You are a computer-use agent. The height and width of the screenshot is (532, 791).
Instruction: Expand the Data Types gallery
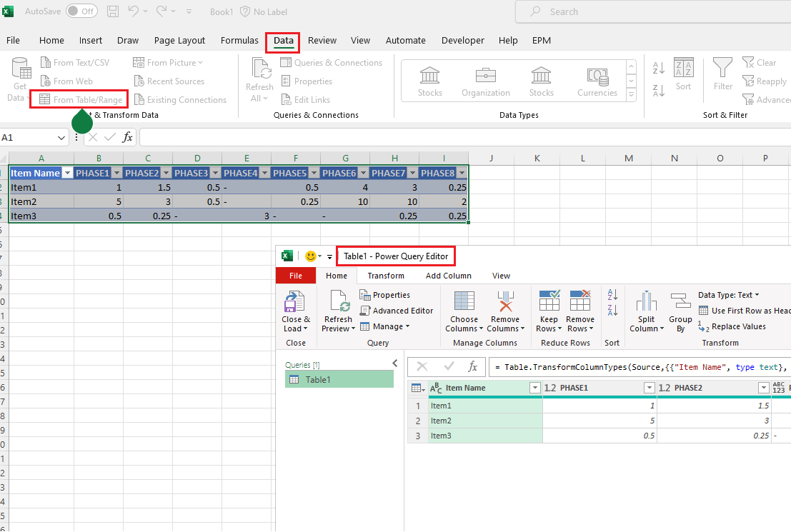[x=631, y=94]
